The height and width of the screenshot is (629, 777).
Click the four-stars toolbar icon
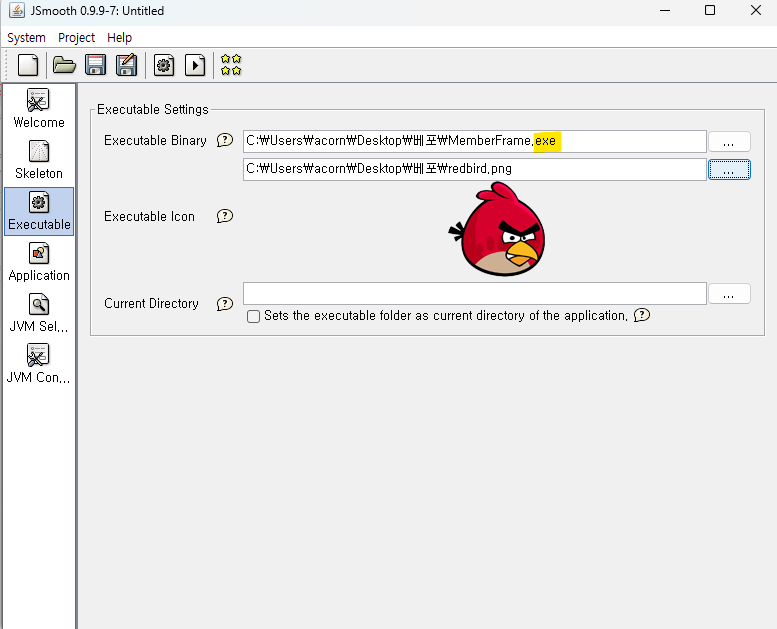(231, 65)
